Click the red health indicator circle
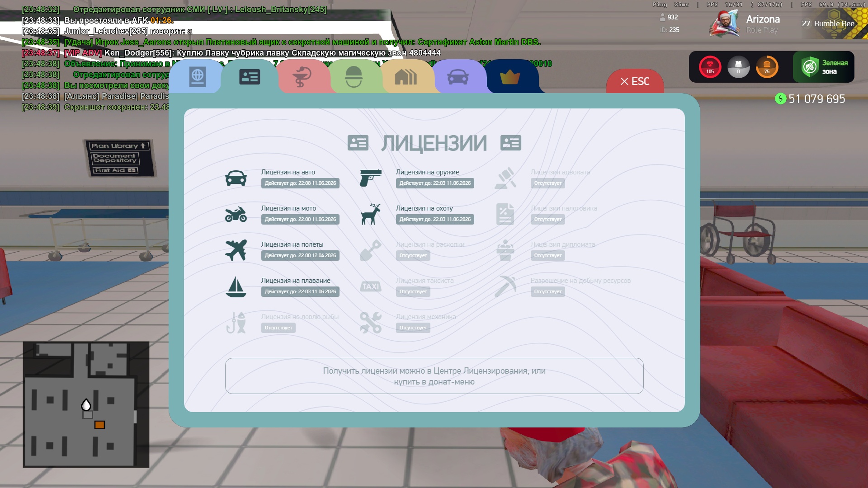Viewport: 868px width, 488px height. [710, 67]
